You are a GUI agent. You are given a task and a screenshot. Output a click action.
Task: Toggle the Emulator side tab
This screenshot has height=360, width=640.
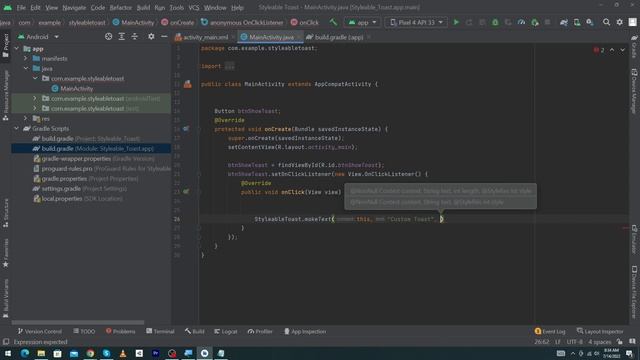(634, 239)
